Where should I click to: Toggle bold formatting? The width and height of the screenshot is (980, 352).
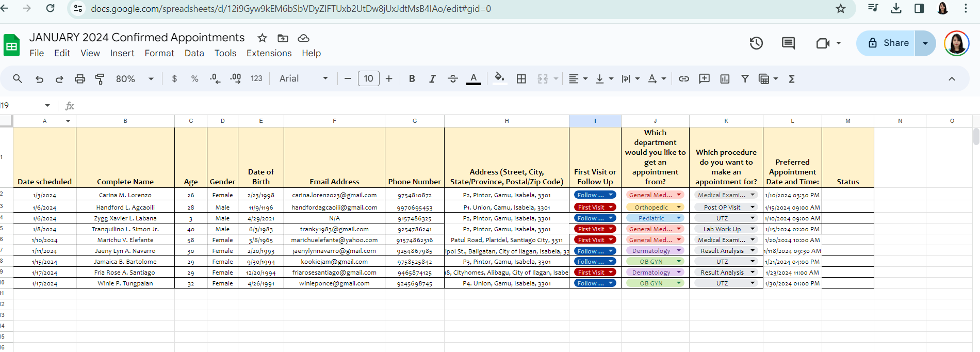pyautogui.click(x=412, y=79)
